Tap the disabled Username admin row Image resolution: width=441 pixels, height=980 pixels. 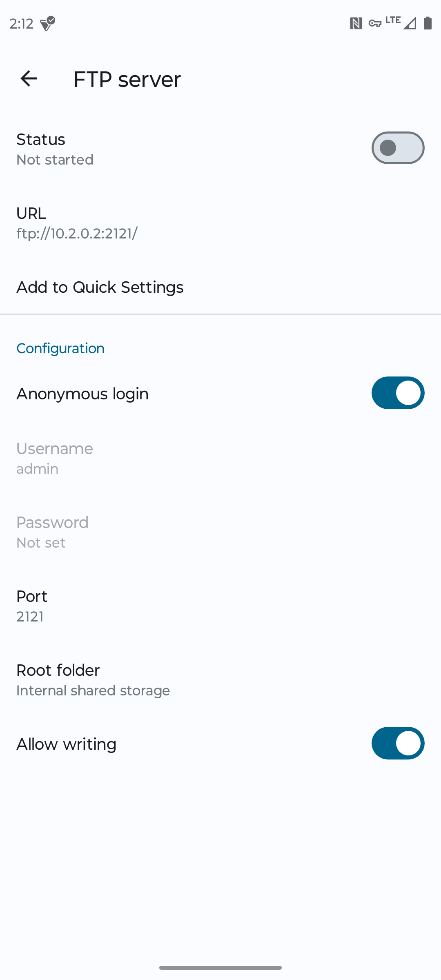coord(220,458)
